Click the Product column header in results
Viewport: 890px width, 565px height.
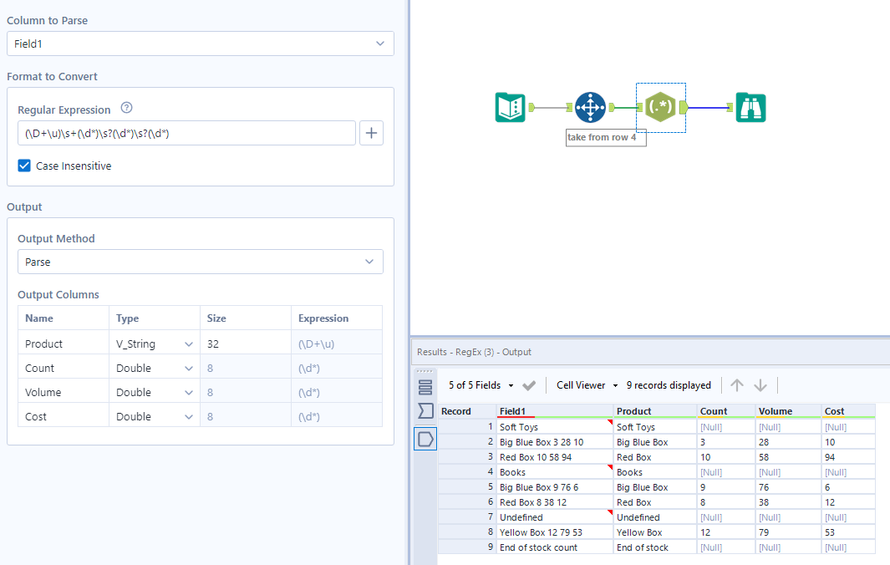click(655, 411)
